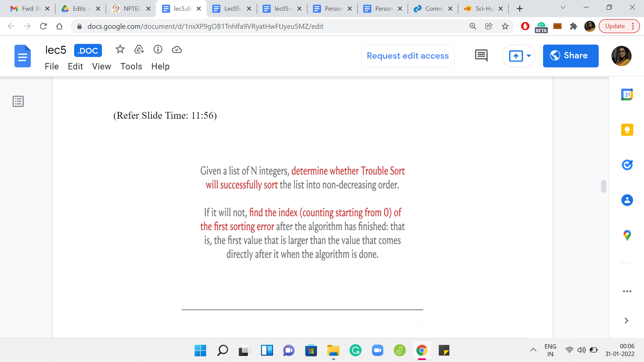
Task: Star the lec5 document
Action: pos(120,50)
